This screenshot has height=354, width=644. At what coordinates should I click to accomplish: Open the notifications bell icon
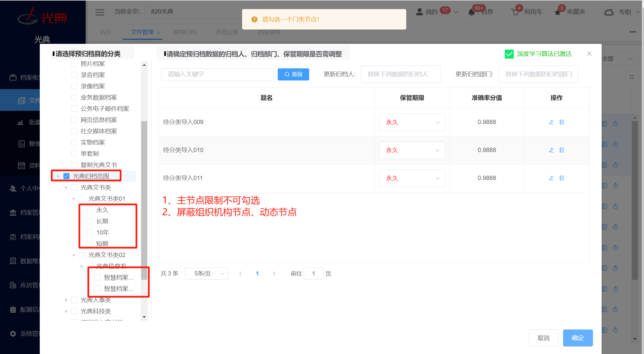tap(471, 12)
